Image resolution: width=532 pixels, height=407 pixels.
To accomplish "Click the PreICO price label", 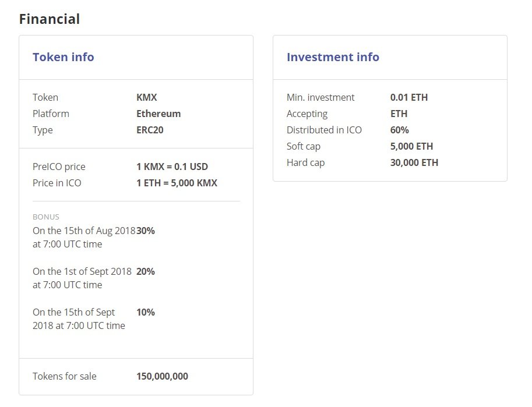I will 59,167.
